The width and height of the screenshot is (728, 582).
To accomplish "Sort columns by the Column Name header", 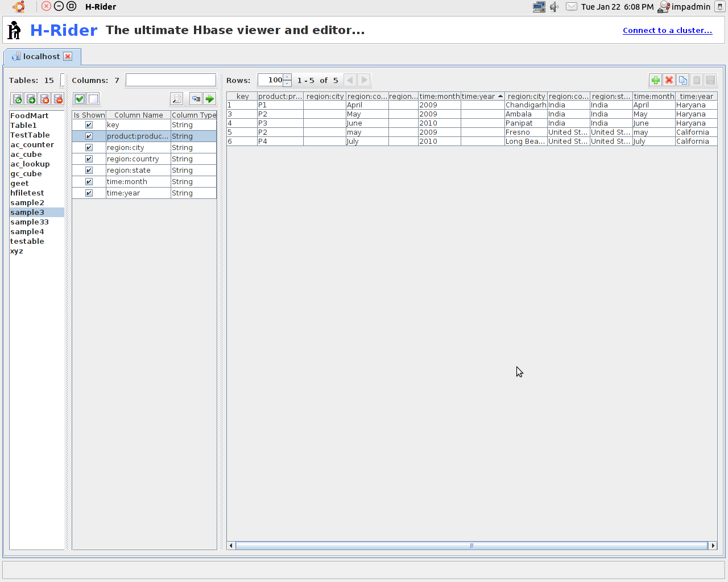I will [x=138, y=115].
